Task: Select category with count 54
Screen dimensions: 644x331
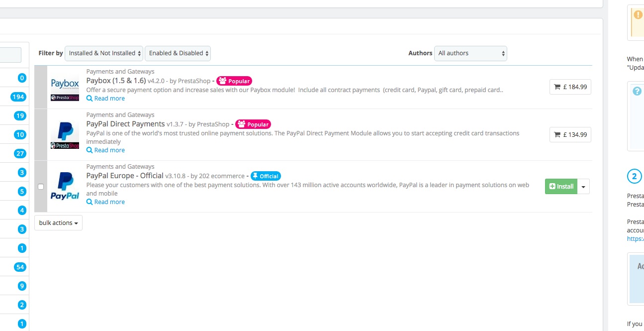Action: point(20,267)
